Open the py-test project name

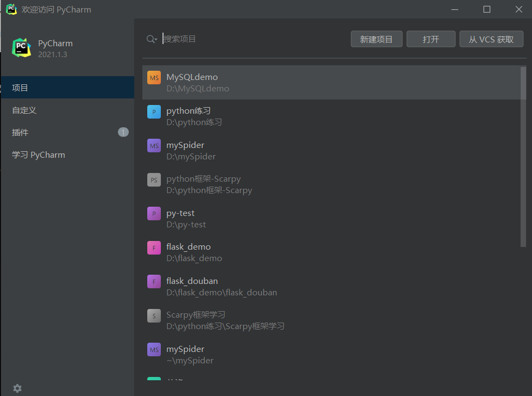click(x=180, y=213)
